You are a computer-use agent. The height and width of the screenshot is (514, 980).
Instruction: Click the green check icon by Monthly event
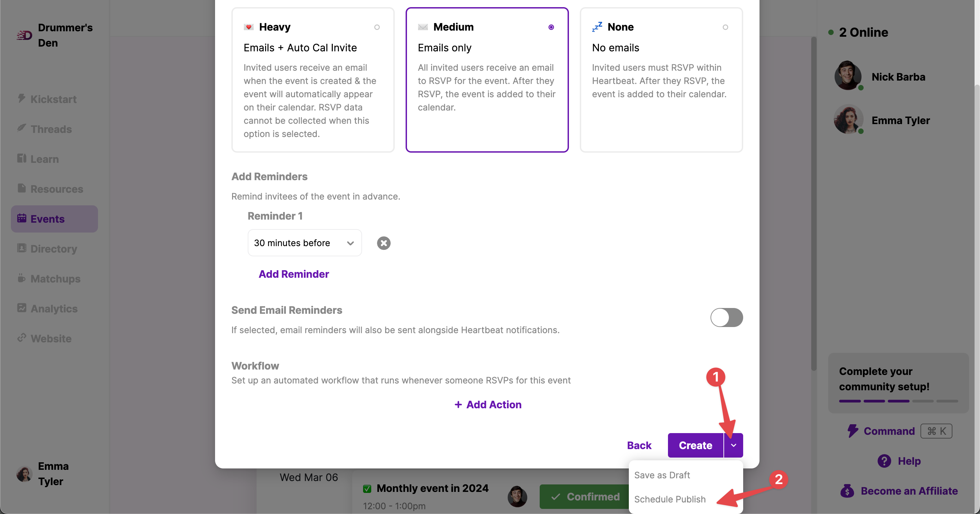[367, 489]
